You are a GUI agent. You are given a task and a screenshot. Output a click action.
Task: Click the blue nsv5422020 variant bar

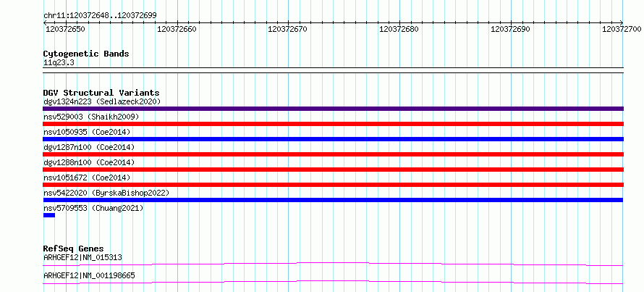click(x=333, y=200)
